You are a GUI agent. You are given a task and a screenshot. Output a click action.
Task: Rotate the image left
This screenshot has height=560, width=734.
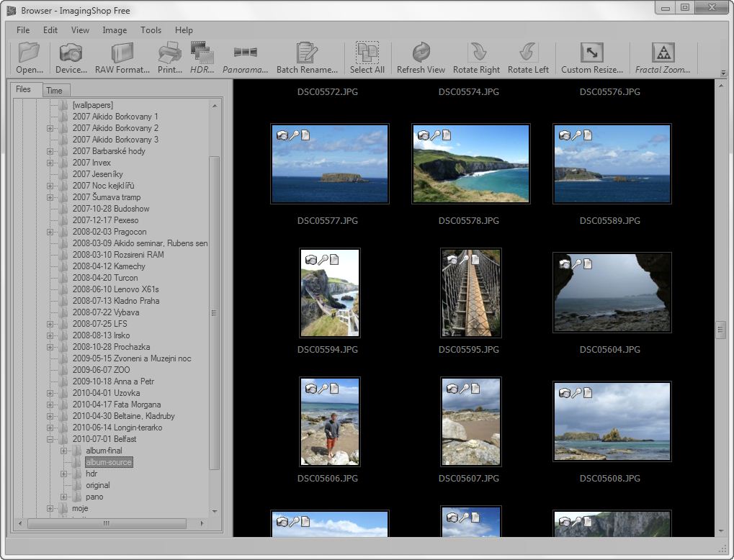click(x=528, y=58)
